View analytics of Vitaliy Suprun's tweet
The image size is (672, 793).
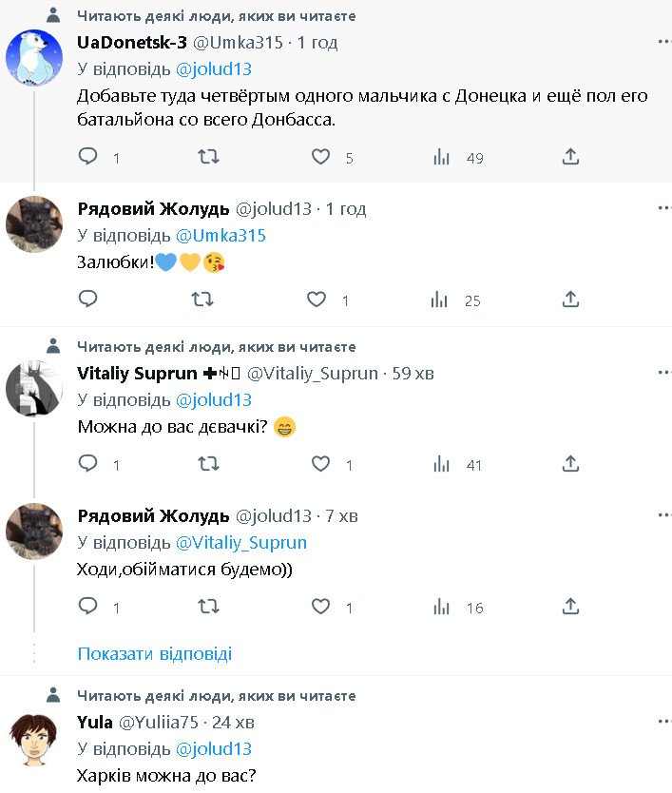441,464
